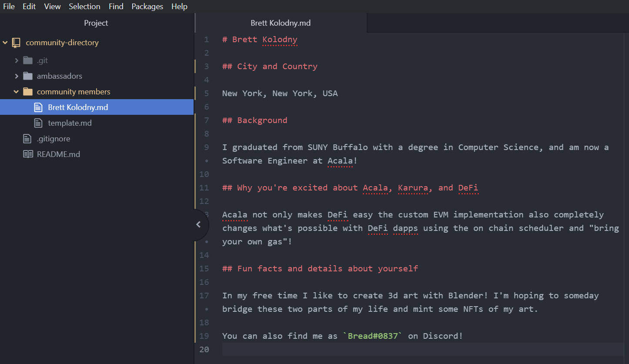Click line number 20 in the gutter
This screenshot has height=364, width=629.
204,350
